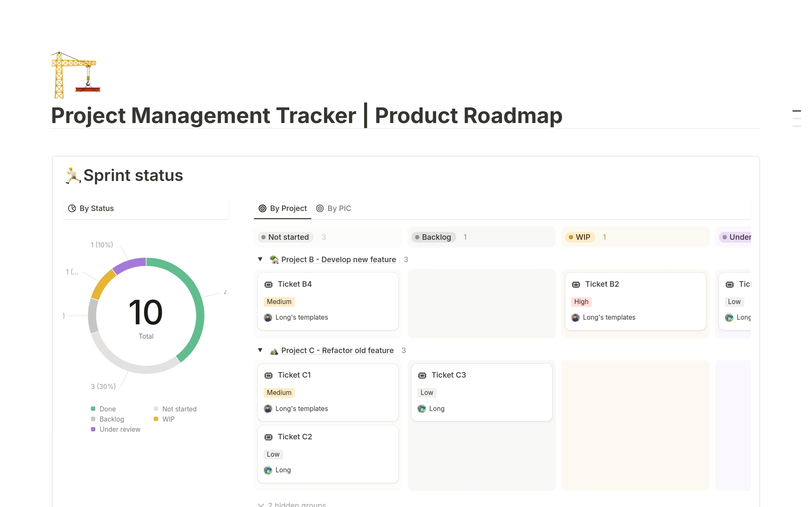Click the Ticket B2 card icon

coord(576,285)
